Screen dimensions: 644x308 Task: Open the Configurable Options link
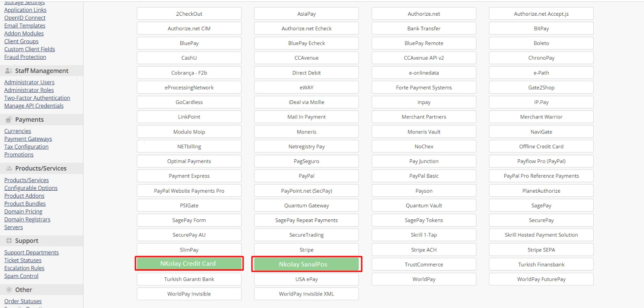pyautogui.click(x=31, y=188)
